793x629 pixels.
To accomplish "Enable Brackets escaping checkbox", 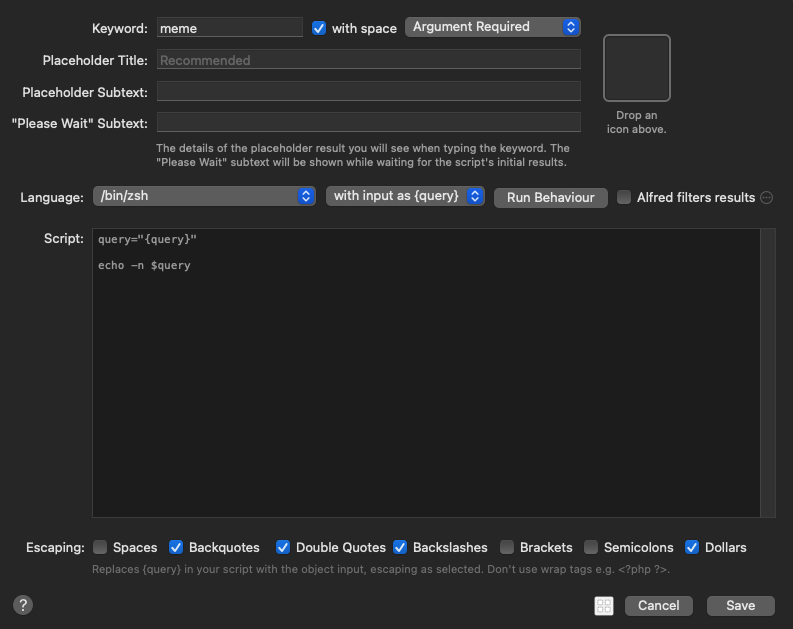I will (507, 547).
